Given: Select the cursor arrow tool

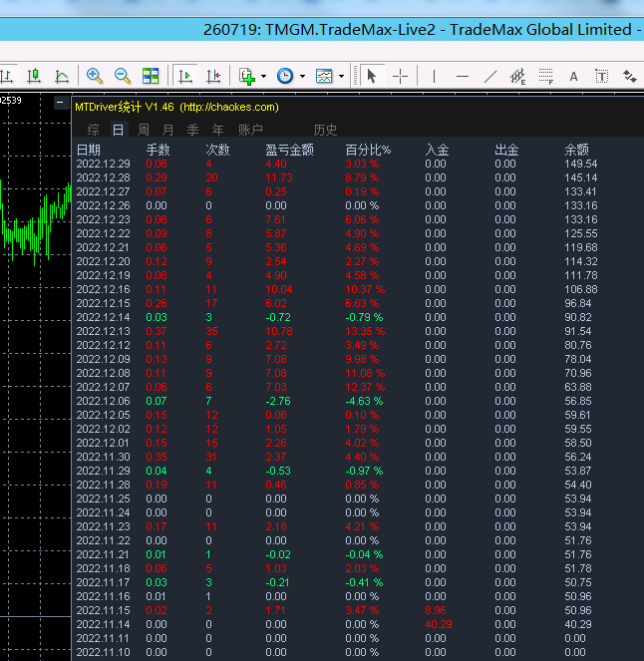Looking at the screenshot, I should 372,76.
